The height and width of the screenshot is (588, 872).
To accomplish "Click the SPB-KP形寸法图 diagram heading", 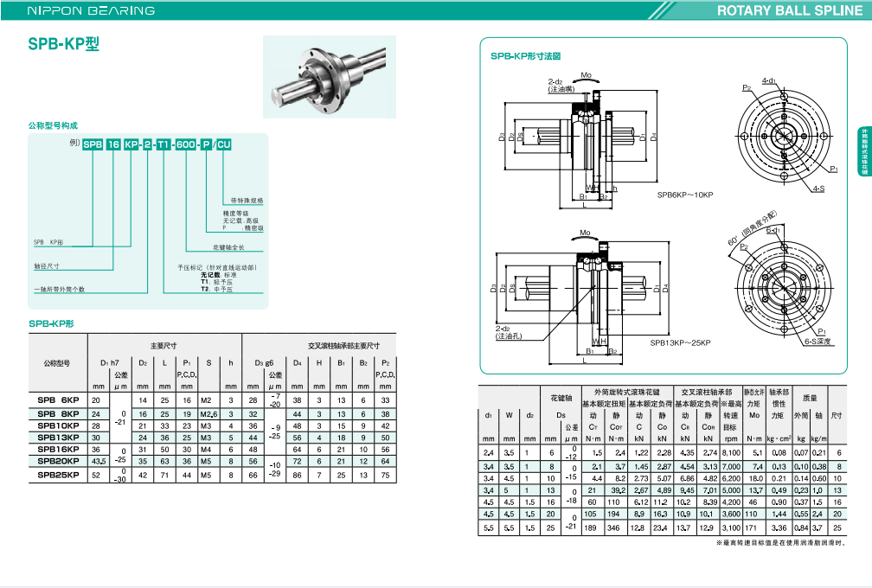I will (526, 56).
